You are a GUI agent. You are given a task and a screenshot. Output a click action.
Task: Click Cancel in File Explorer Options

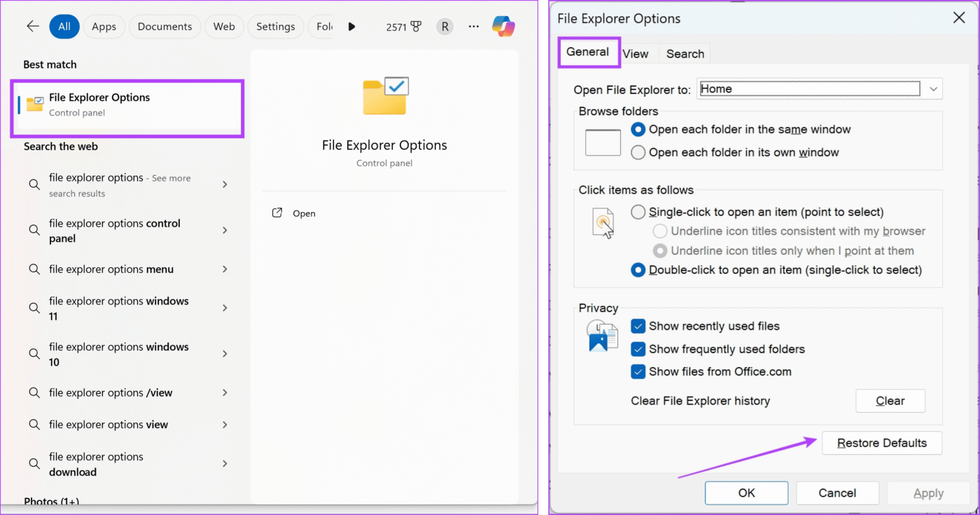pos(838,493)
